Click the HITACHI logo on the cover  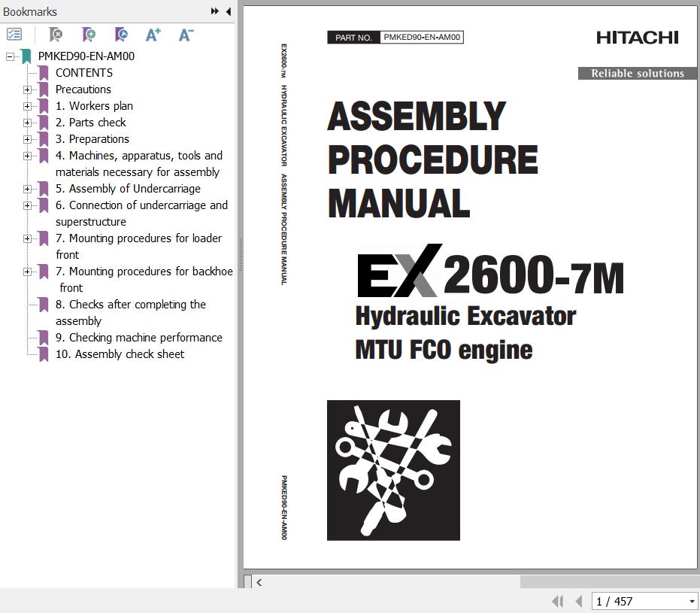(x=637, y=38)
